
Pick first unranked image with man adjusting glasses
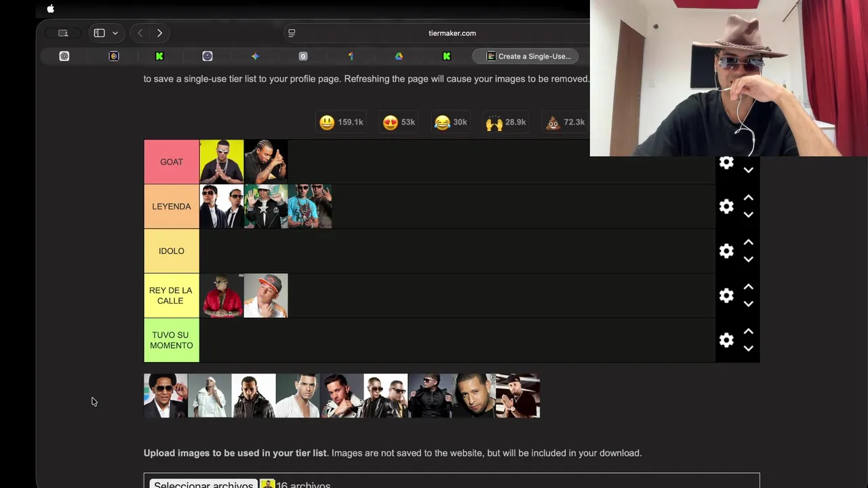pos(165,396)
